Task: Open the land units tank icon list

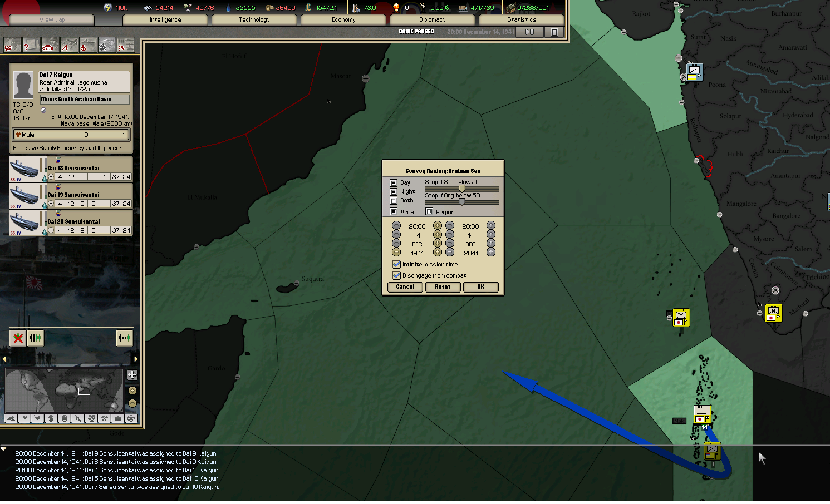Action: pyautogui.click(x=50, y=46)
